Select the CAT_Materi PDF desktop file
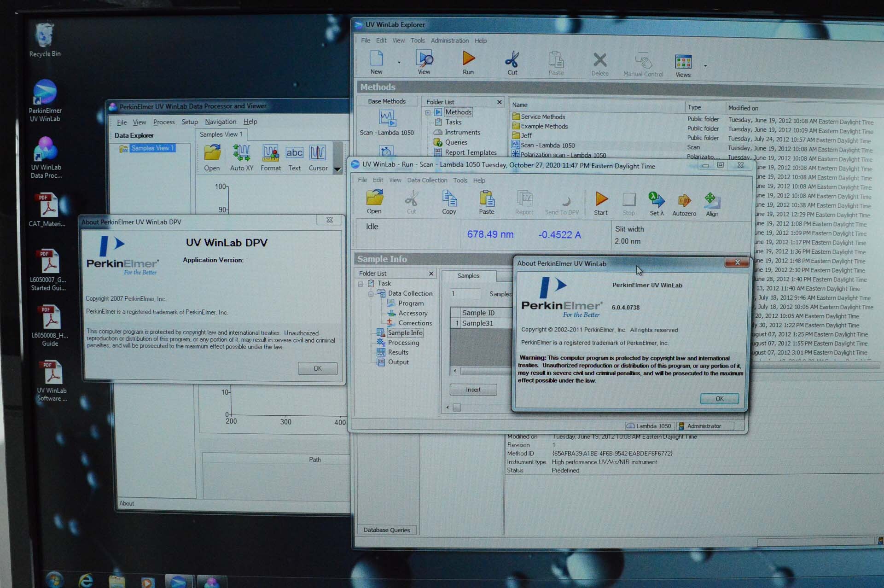Image resolution: width=884 pixels, height=588 pixels. 47,205
